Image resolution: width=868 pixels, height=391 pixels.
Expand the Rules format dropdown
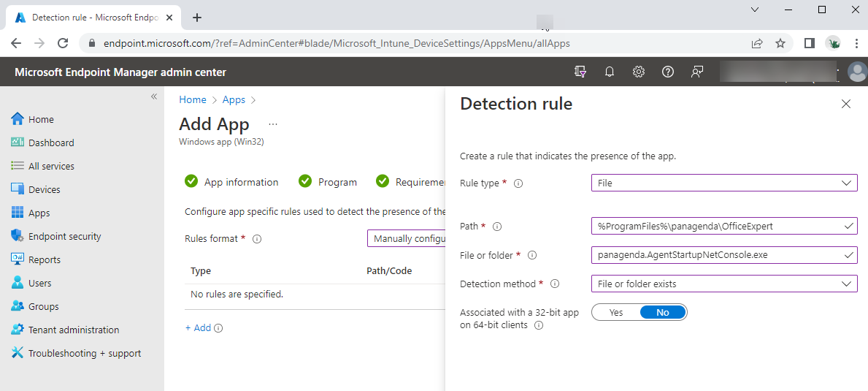pyautogui.click(x=406, y=238)
